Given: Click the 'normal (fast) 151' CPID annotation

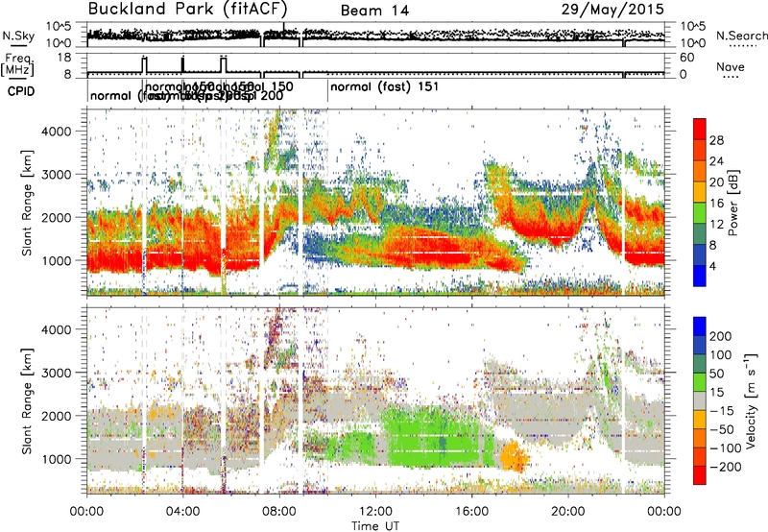Looking at the screenshot, I should [x=385, y=87].
